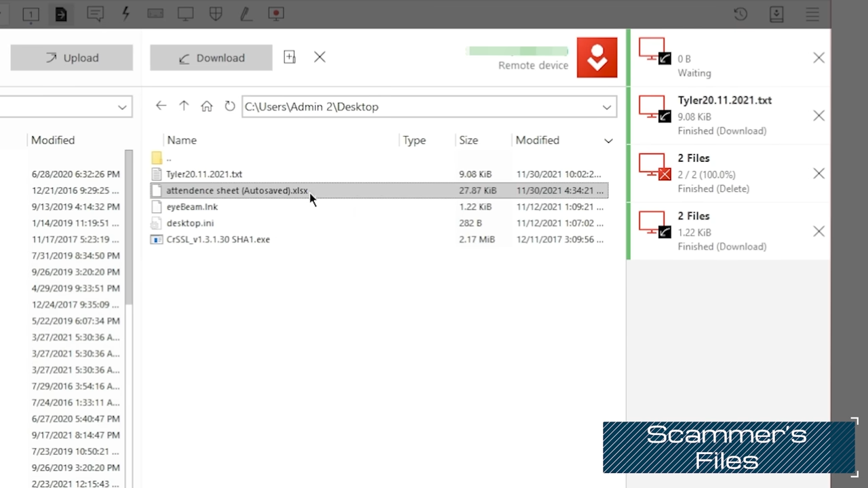Open the session history clock icon
This screenshot has height=488, width=868.
(741, 14)
